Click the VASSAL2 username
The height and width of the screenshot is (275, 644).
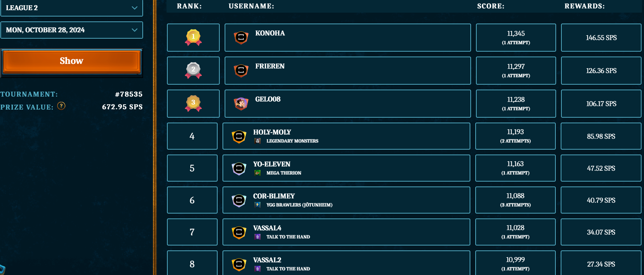[x=267, y=260]
